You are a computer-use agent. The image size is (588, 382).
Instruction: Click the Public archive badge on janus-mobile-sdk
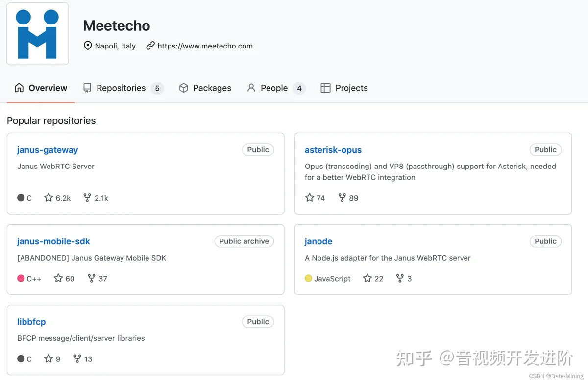[244, 241]
